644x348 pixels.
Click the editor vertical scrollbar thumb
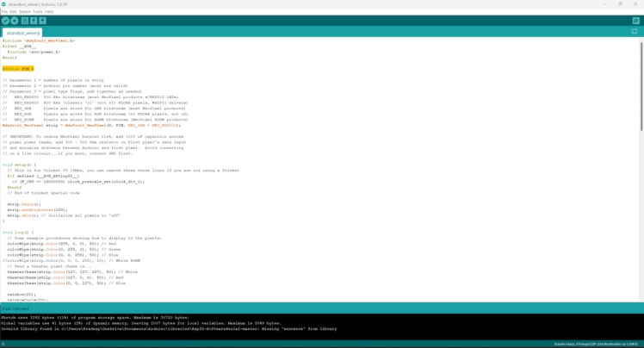[641, 86]
